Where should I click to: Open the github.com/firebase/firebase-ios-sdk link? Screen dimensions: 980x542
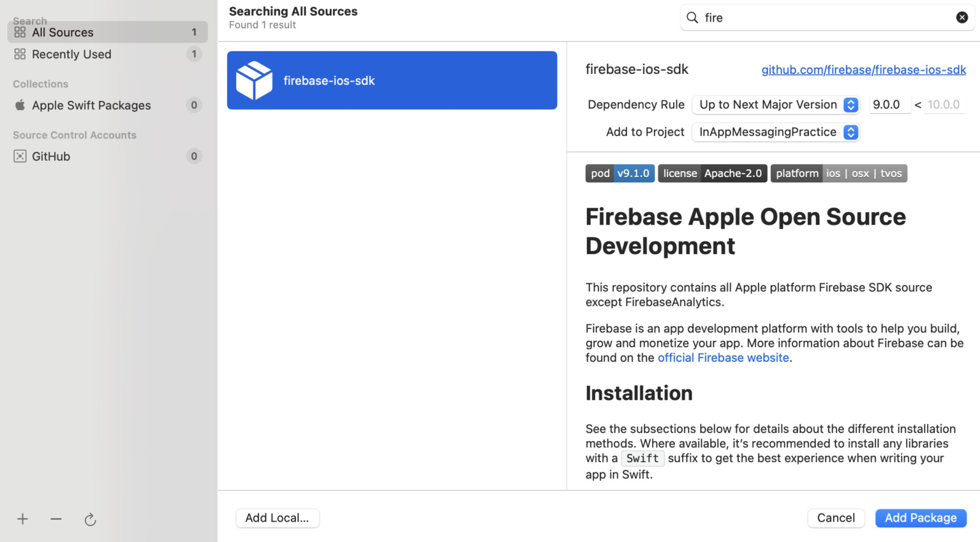[x=863, y=70]
